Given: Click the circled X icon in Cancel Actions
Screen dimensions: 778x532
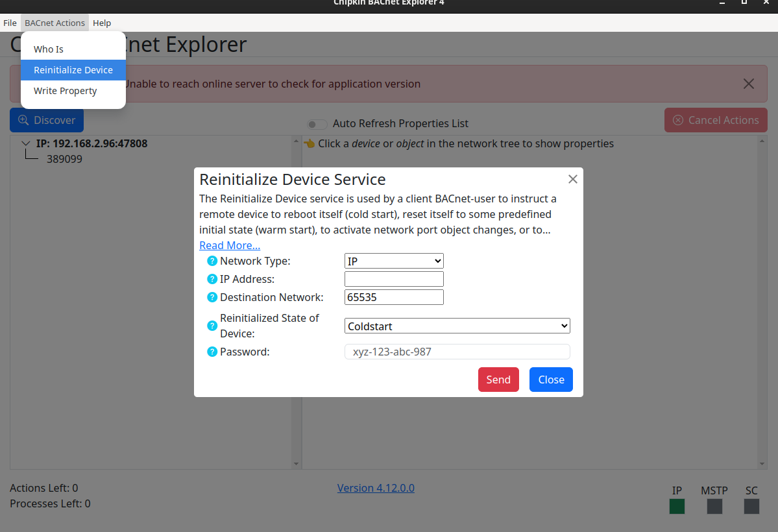Looking at the screenshot, I should pyautogui.click(x=678, y=120).
